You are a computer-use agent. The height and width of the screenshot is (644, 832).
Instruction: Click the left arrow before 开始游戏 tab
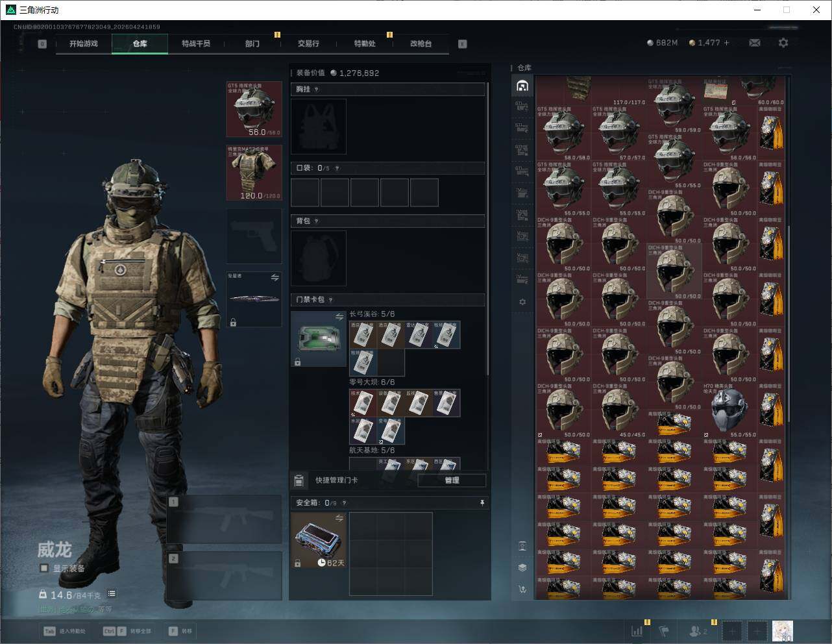point(42,44)
